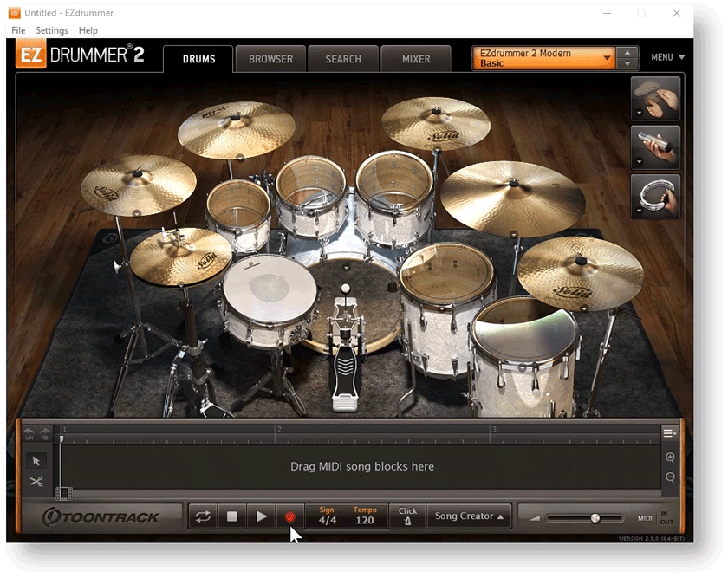Image resolution: width=728 pixels, height=578 pixels.
Task: Select next kit preset with down arrow
Action: 627,64
